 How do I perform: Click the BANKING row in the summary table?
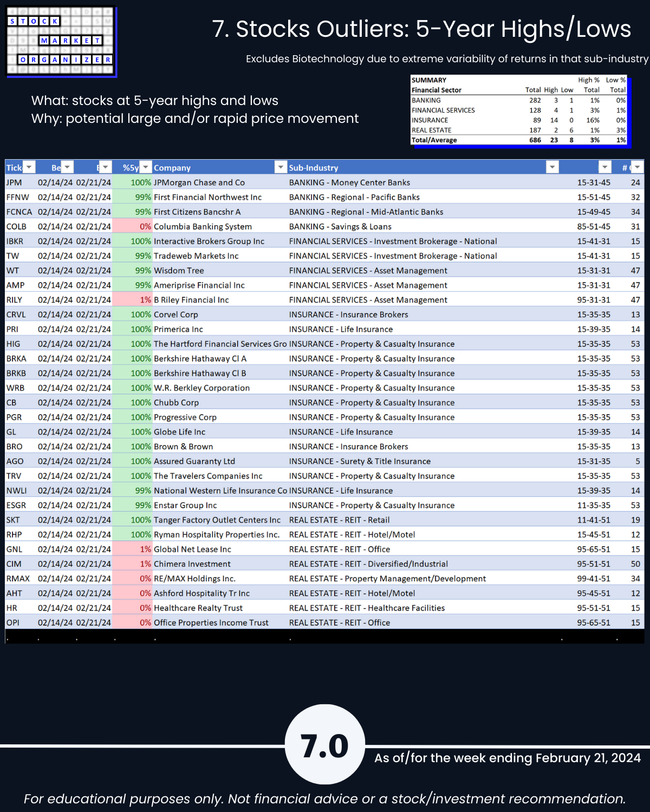click(518, 100)
